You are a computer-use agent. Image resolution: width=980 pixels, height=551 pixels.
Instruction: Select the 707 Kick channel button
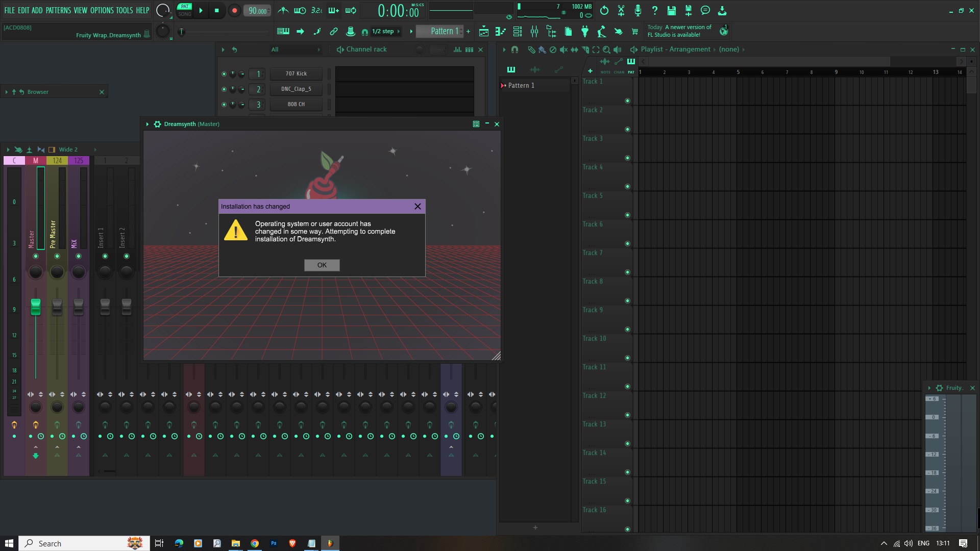pyautogui.click(x=296, y=73)
